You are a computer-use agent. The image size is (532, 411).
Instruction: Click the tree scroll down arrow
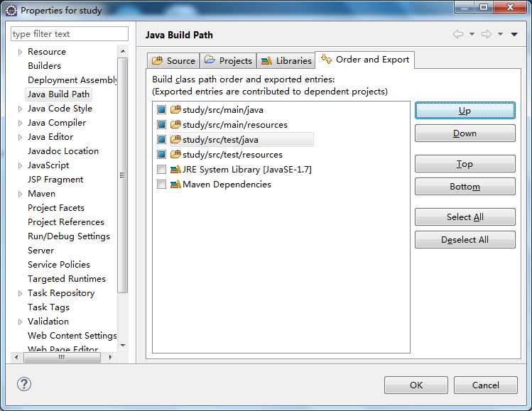123,345
